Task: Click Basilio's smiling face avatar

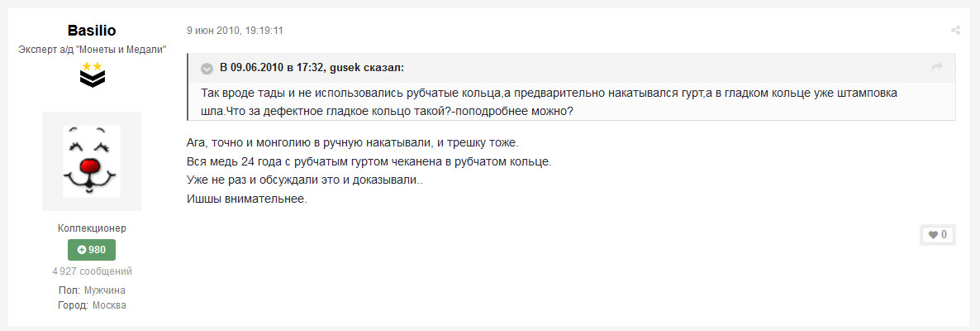Action: [92, 161]
